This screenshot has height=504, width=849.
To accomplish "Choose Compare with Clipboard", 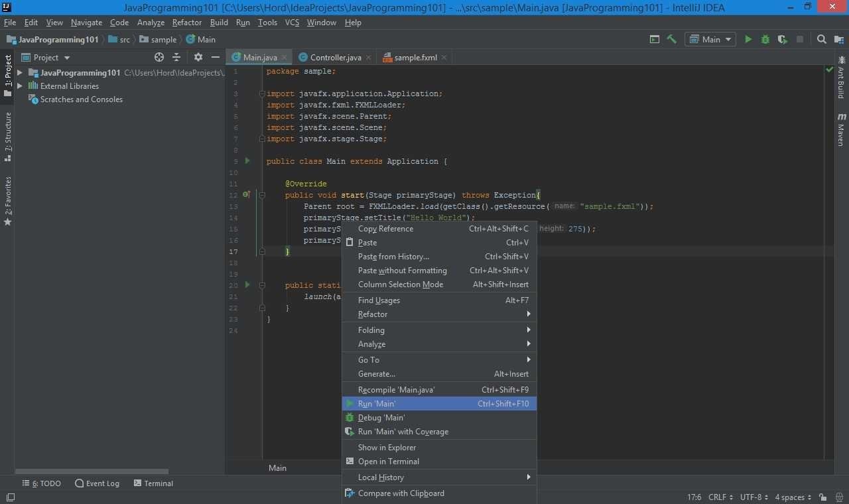I will [x=439, y=493].
